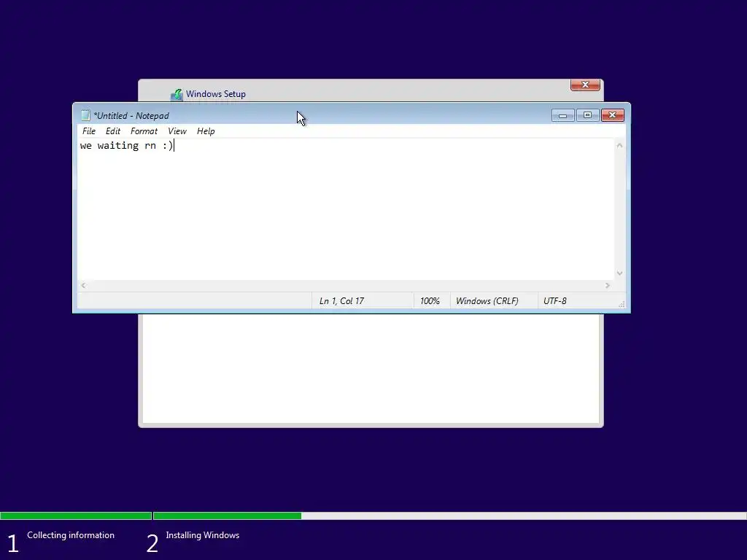747x560 pixels.
Task: Click the 'UTF-8' encoding status entry
Action: click(x=555, y=301)
